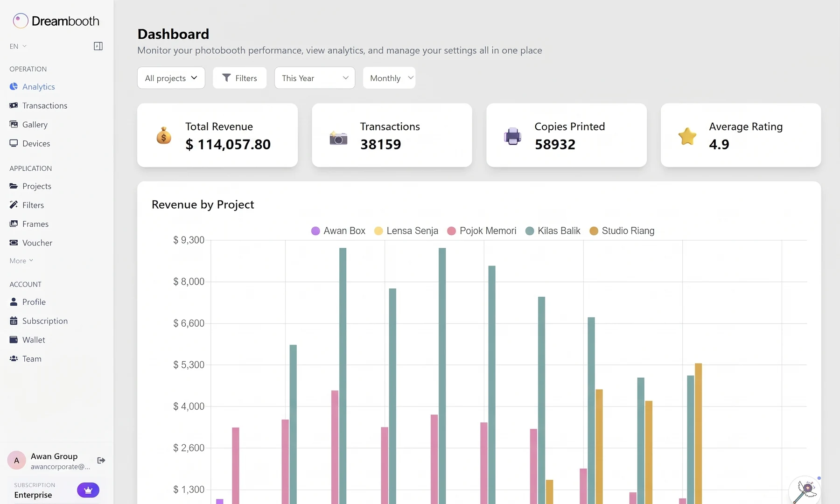Open the This Year period dropdown
Viewport: 840px width, 504px height.
[x=315, y=78]
